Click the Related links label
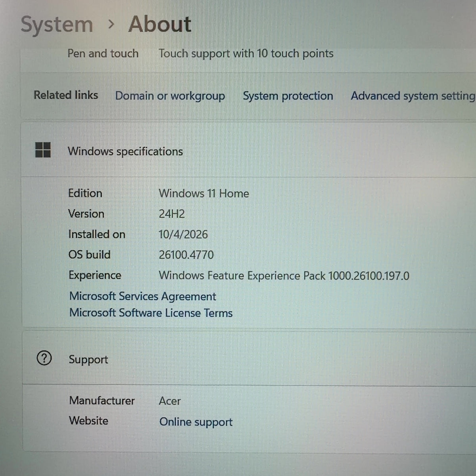Viewport: 476px width, 476px height. pos(66,95)
